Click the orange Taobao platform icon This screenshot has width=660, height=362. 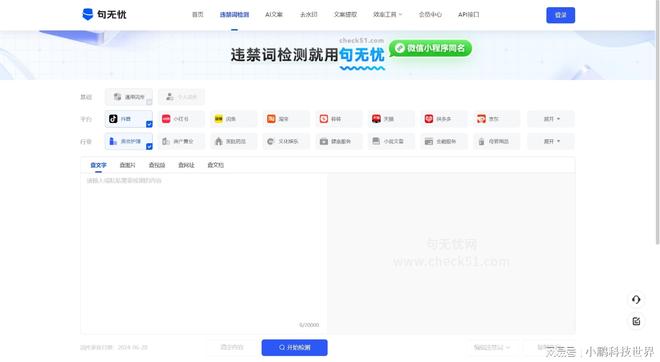pyautogui.click(x=271, y=119)
